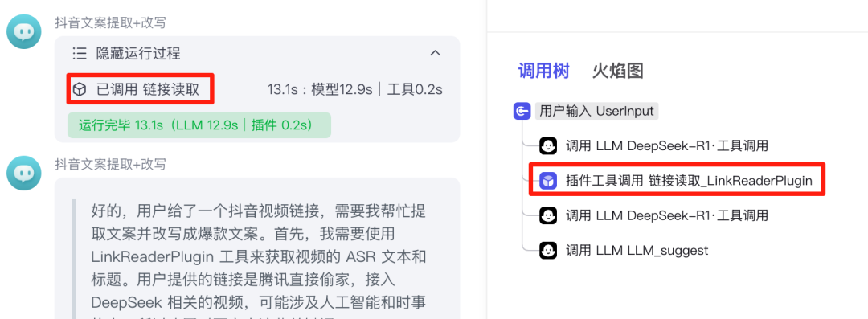
Task: Select second 调用 LLM DeepSeek-R1·工具调用 entry
Action: click(x=666, y=215)
